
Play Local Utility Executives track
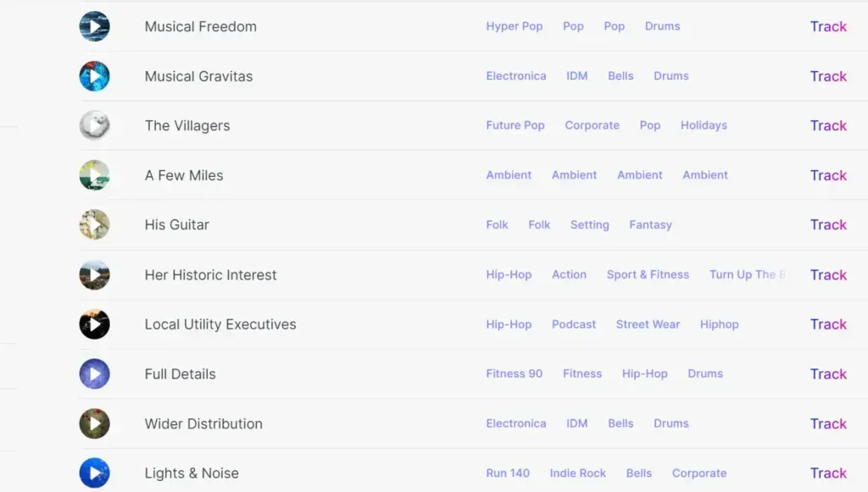[95, 324]
